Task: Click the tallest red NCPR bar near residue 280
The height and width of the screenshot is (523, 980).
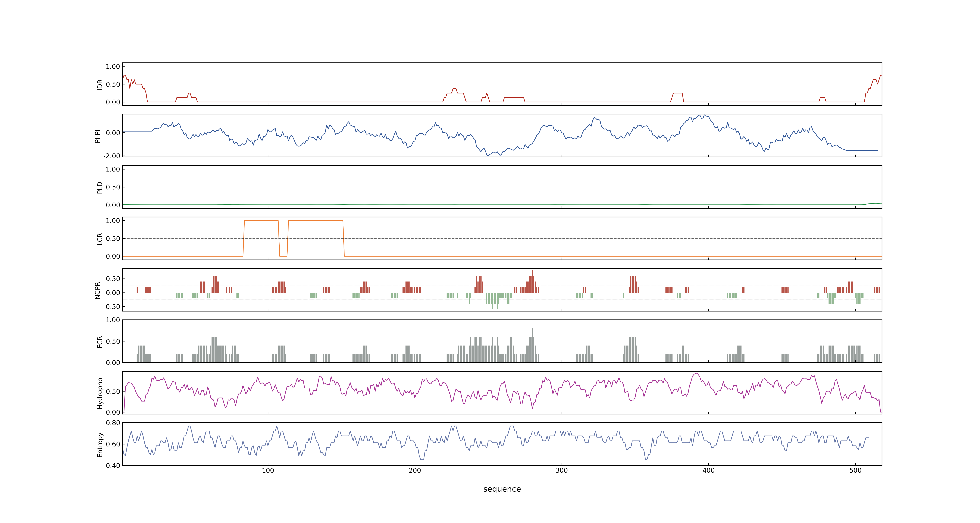Action: pos(532,281)
